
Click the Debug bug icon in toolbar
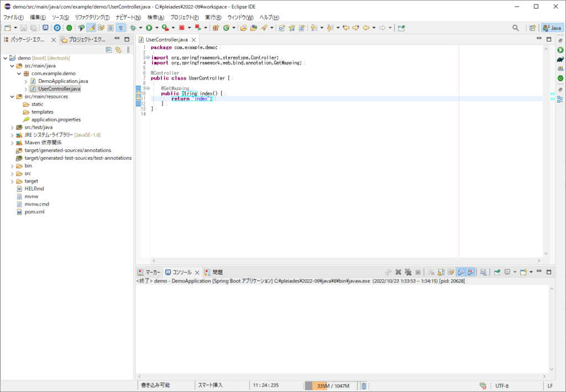click(x=133, y=28)
